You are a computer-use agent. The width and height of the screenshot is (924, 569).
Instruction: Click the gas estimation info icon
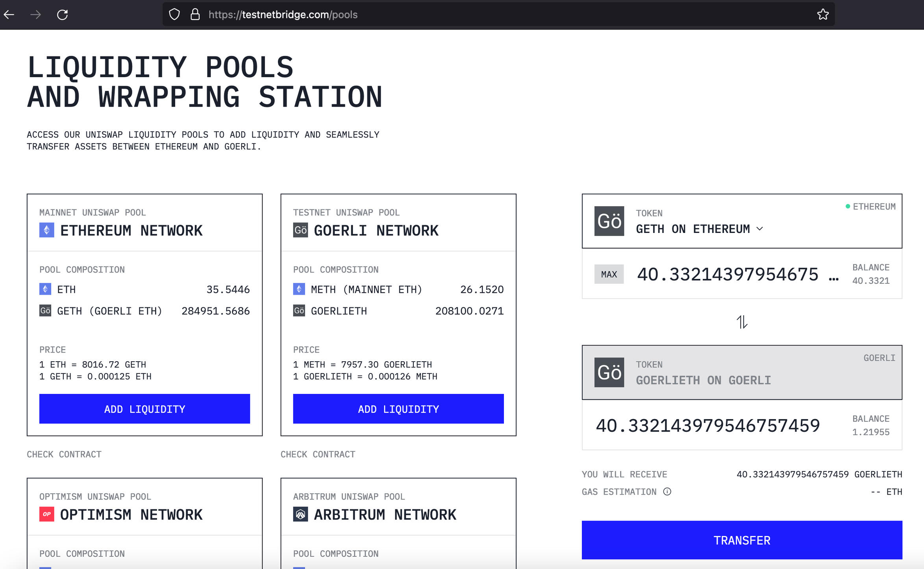click(x=667, y=491)
